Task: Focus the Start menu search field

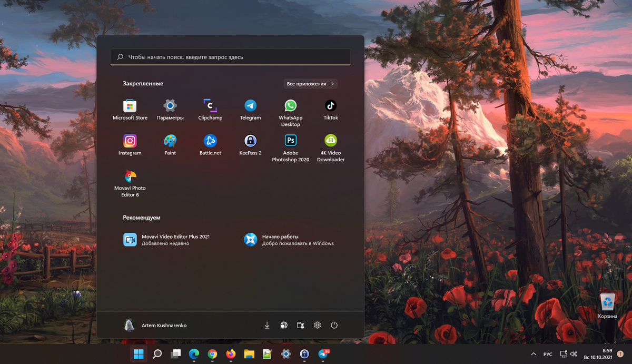Action: point(230,57)
